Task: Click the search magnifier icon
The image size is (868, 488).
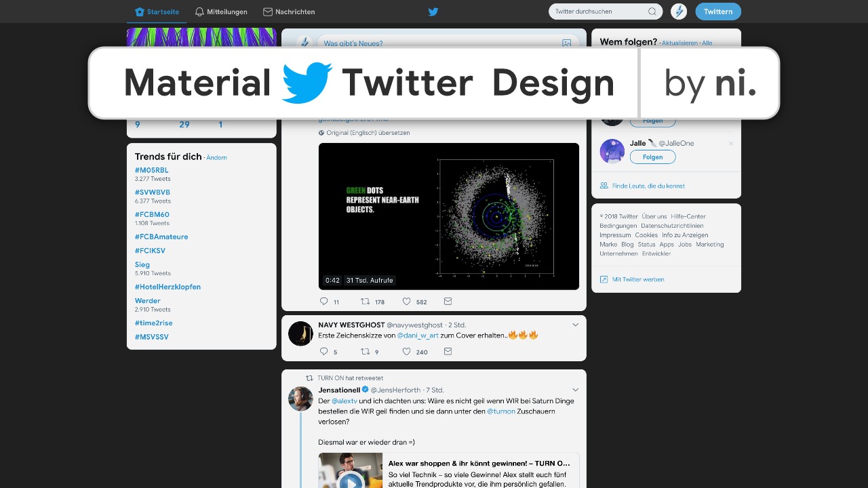Action: 652,12
